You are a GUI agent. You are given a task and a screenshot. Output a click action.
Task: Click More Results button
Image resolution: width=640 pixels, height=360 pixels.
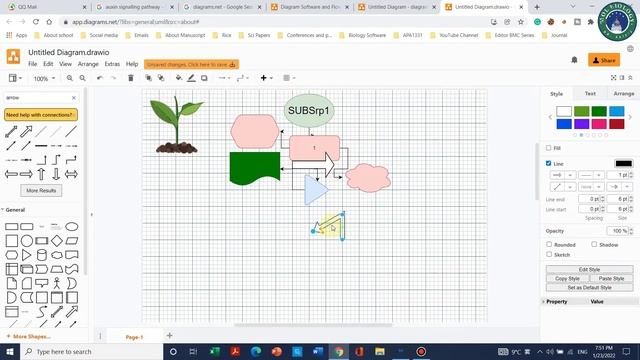point(41,191)
